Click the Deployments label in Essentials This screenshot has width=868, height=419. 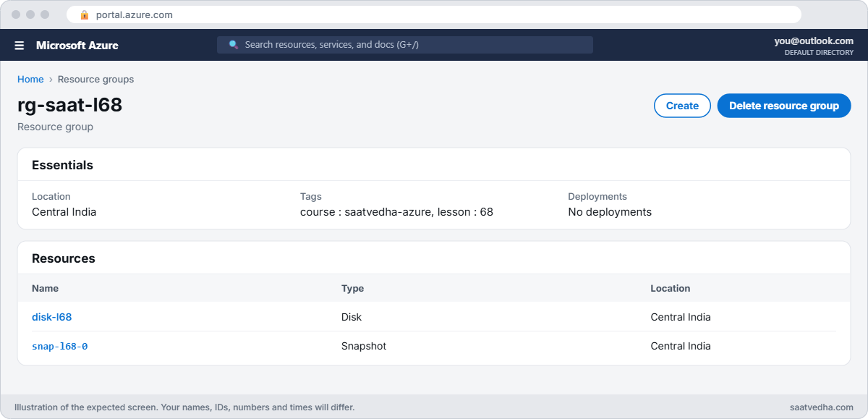point(597,197)
